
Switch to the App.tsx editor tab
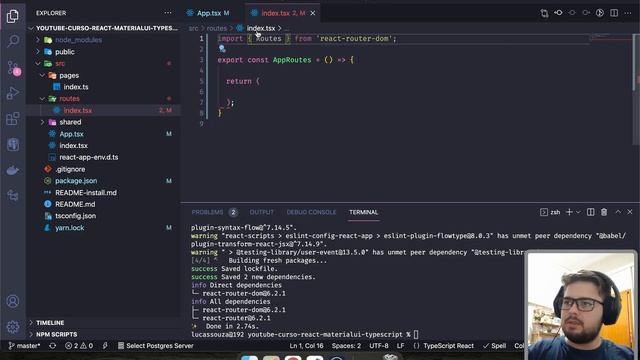(209, 13)
